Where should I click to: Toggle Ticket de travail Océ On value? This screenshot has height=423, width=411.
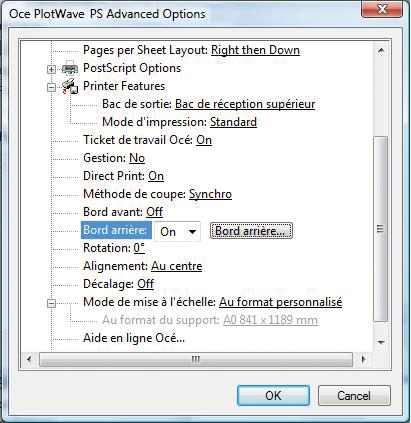[x=204, y=140]
